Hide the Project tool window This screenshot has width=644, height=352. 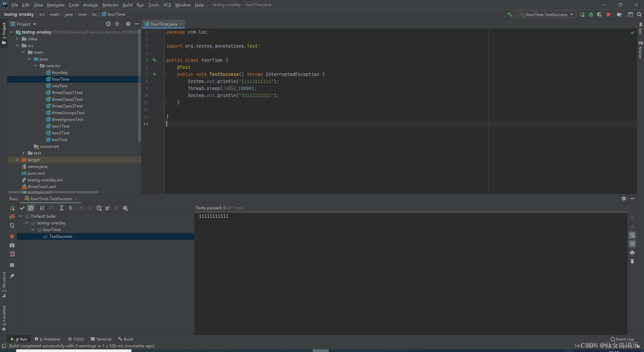[137, 24]
